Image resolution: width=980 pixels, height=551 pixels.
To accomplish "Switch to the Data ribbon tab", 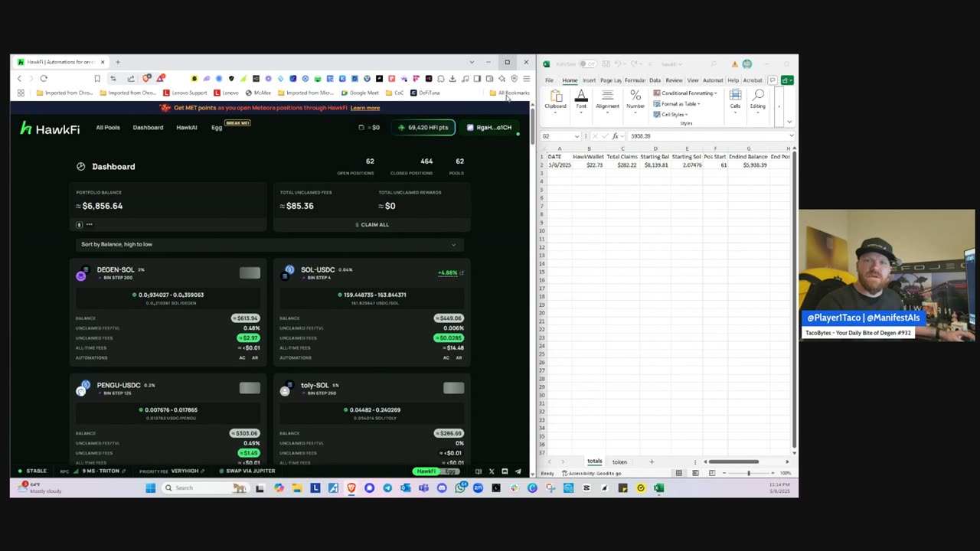I will [655, 80].
